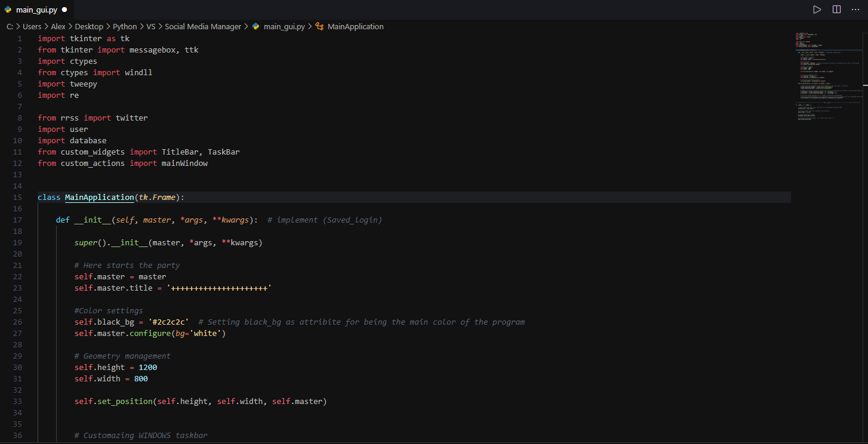Screen dimensions: 868x444
Task: Click 'TitleBar' in custom_widgets import
Action: [x=180, y=152]
